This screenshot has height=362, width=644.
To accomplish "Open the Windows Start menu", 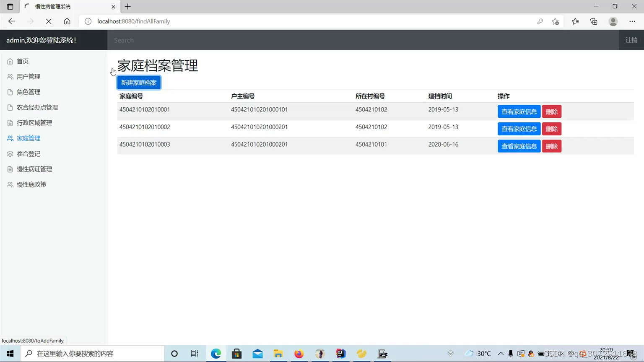I will pos(10,354).
